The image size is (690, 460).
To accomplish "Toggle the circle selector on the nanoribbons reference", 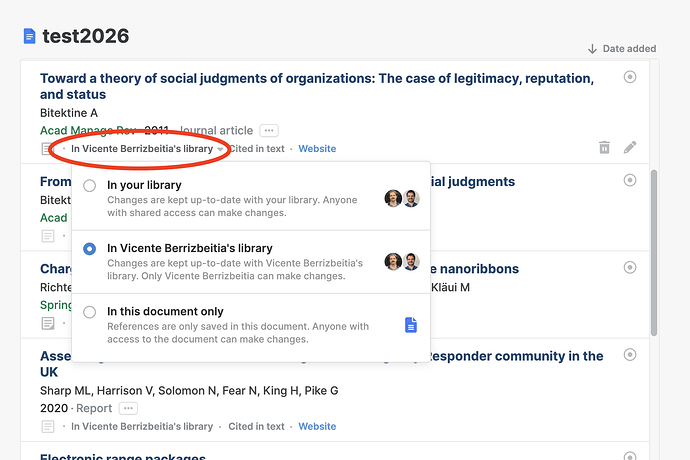I will pyautogui.click(x=630, y=267).
